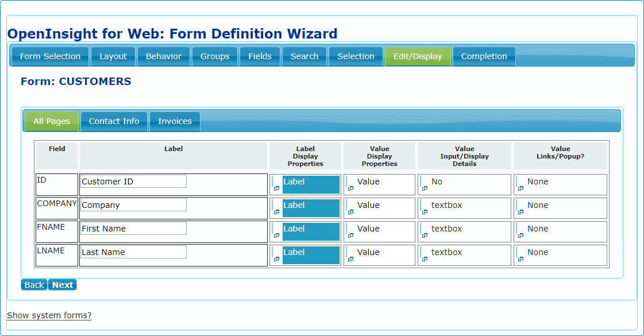Open input details popup icon for ID row
644x336 pixels.
(425, 188)
